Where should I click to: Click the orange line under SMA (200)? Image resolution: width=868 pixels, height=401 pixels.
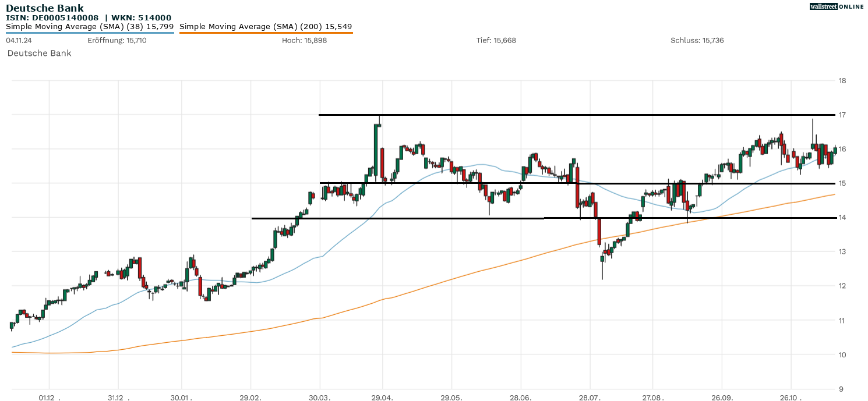coord(266,33)
